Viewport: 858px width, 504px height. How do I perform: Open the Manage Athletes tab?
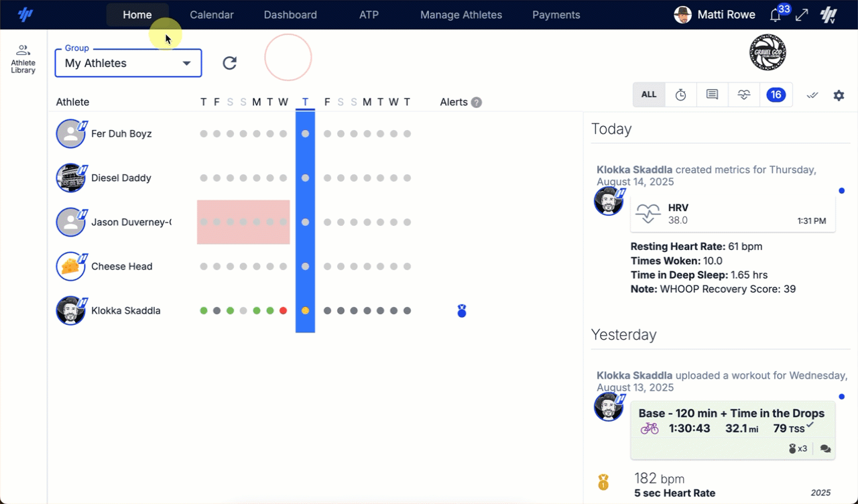tap(461, 15)
